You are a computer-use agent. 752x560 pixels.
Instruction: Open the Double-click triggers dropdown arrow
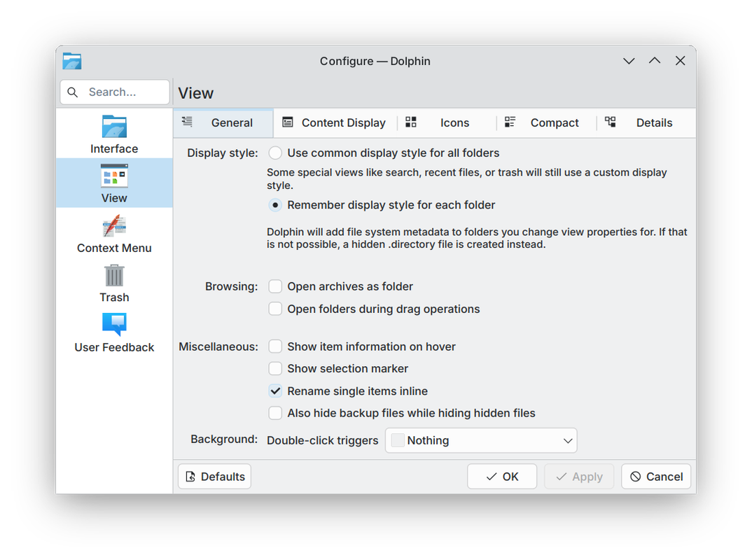click(568, 440)
